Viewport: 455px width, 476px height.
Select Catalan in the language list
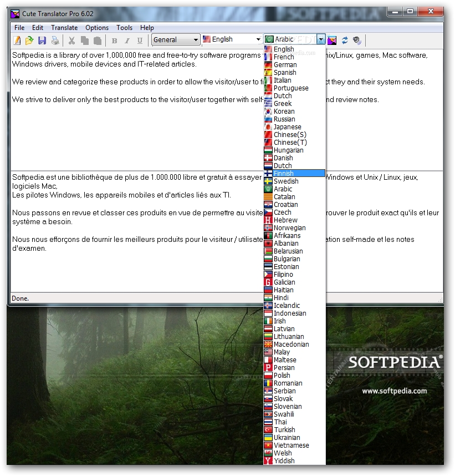(294, 197)
